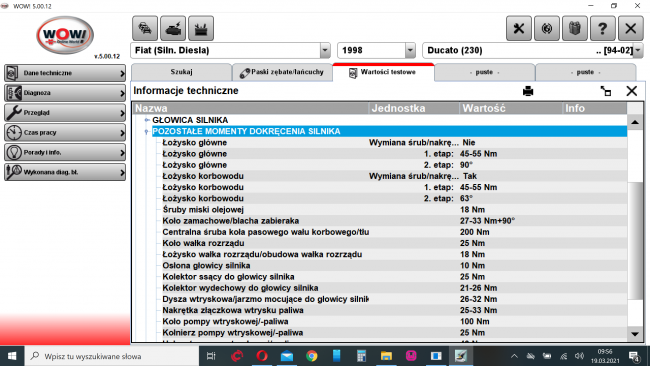Switch to the Szukaj tab
Image resolution: width=650 pixels, height=366 pixels.
coord(181,72)
